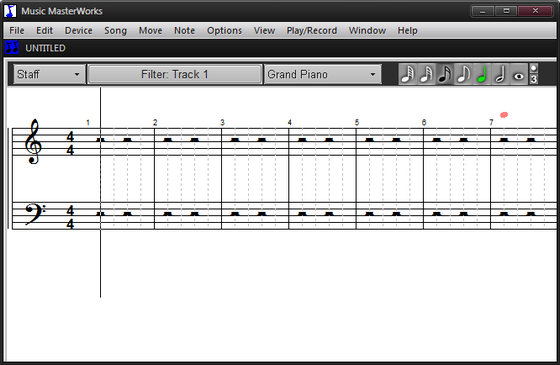Click the Filter: Track 1 button
This screenshot has height=365, width=560.
pyautogui.click(x=175, y=74)
